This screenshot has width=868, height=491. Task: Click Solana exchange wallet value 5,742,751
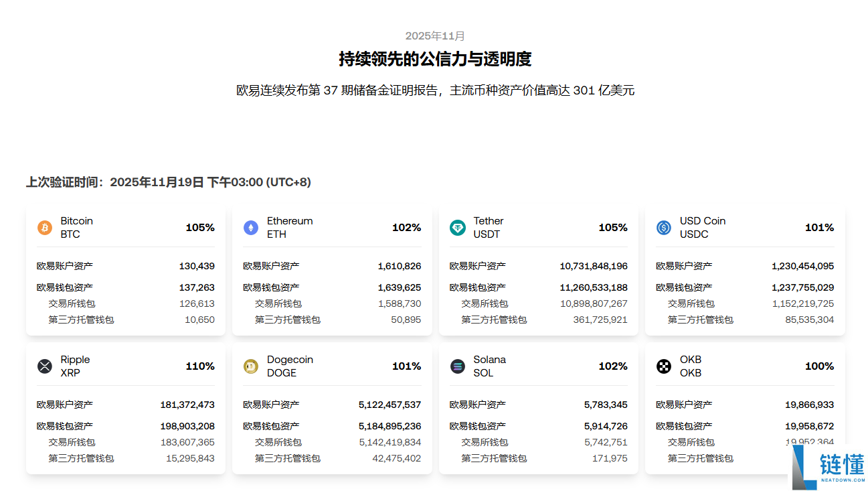(606, 442)
